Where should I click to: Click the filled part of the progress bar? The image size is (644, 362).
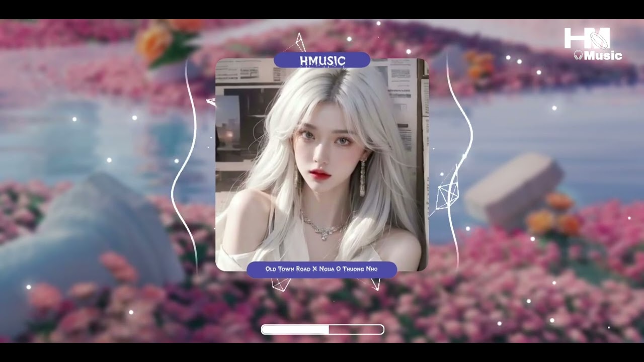click(295, 329)
